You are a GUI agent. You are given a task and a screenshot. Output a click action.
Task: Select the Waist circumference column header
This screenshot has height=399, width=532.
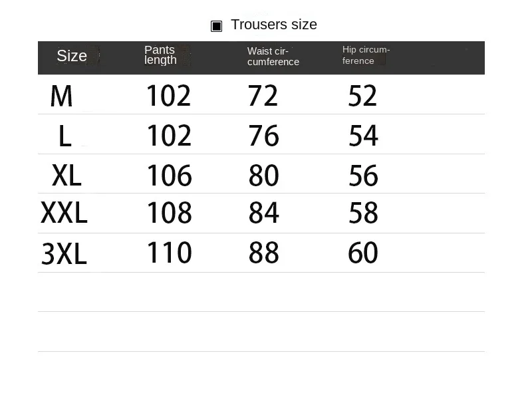tap(273, 57)
